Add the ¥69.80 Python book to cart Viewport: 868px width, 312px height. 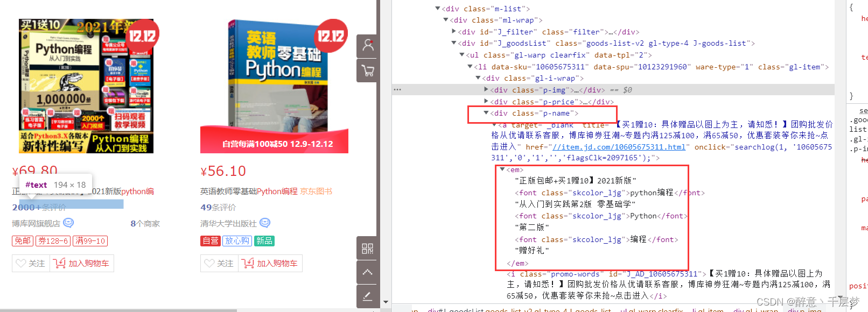[x=82, y=263]
